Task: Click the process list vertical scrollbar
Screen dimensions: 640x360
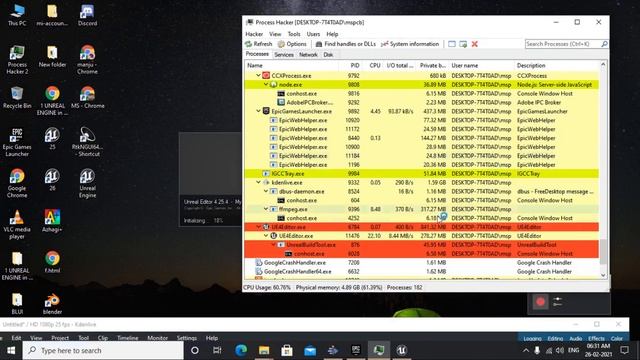Action: (603, 251)
